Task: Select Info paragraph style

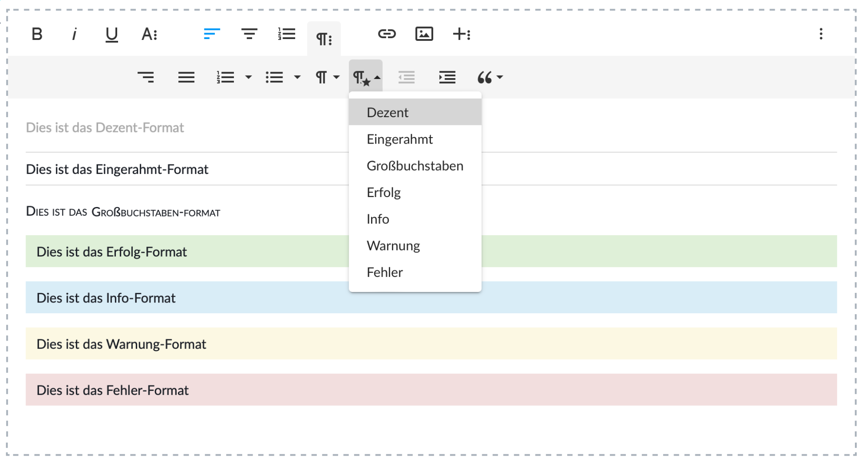Action: tap(415, 219)
